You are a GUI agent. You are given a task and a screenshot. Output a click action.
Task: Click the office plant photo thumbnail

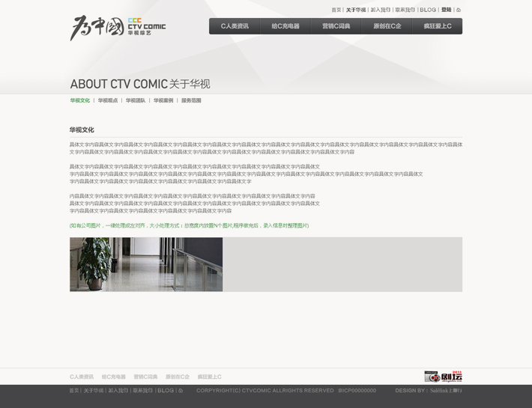146,264
